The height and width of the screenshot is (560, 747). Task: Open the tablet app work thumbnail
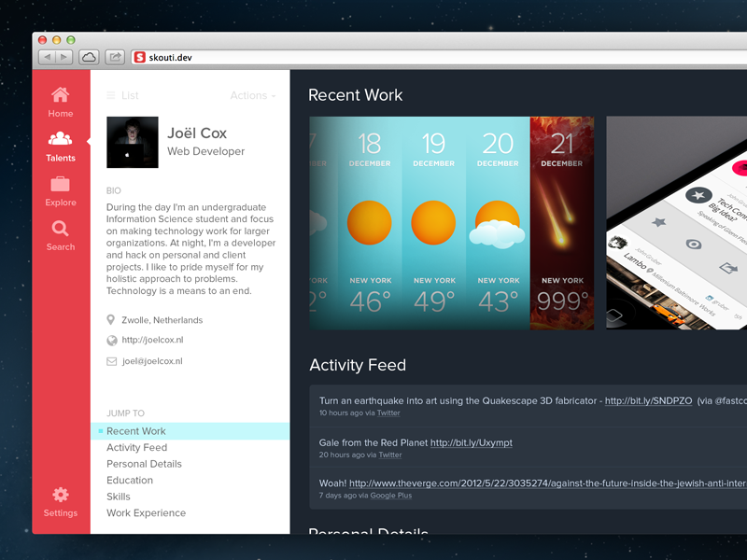[x=676, y=223]
